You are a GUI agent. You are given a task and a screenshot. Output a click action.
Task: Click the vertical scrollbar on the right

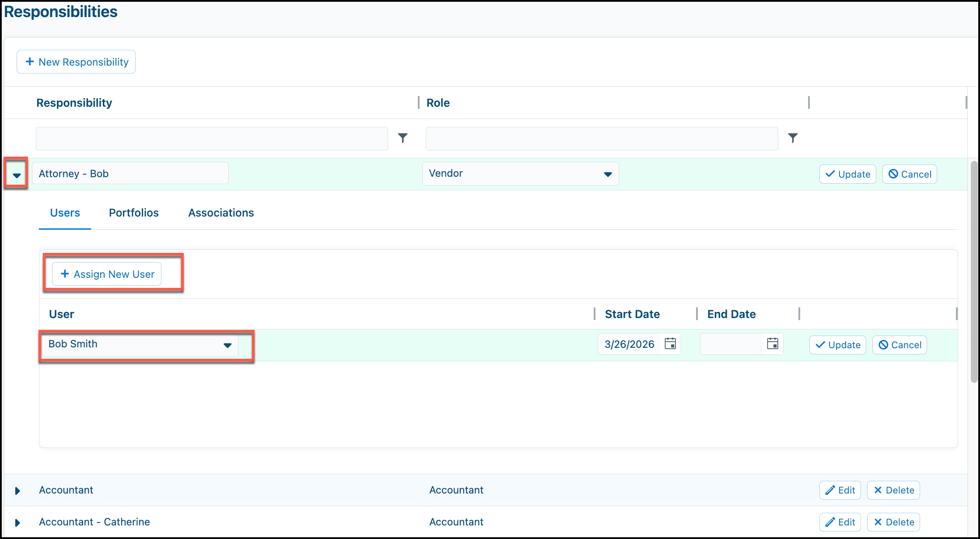tap(974, 271)
